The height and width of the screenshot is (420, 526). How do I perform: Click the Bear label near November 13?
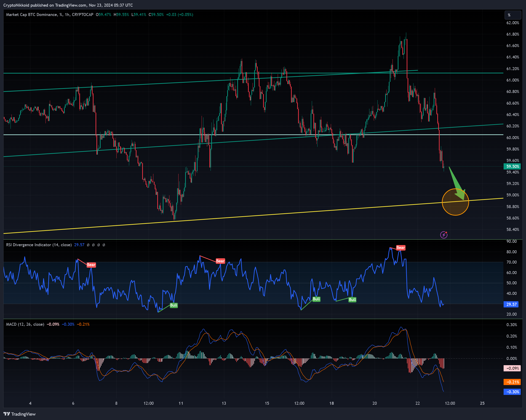[x=220, y=261]
